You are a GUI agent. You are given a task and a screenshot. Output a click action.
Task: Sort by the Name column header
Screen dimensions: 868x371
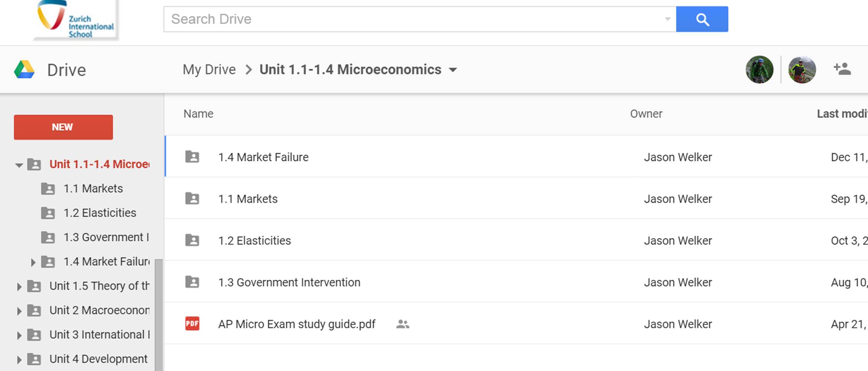(198, 114)
